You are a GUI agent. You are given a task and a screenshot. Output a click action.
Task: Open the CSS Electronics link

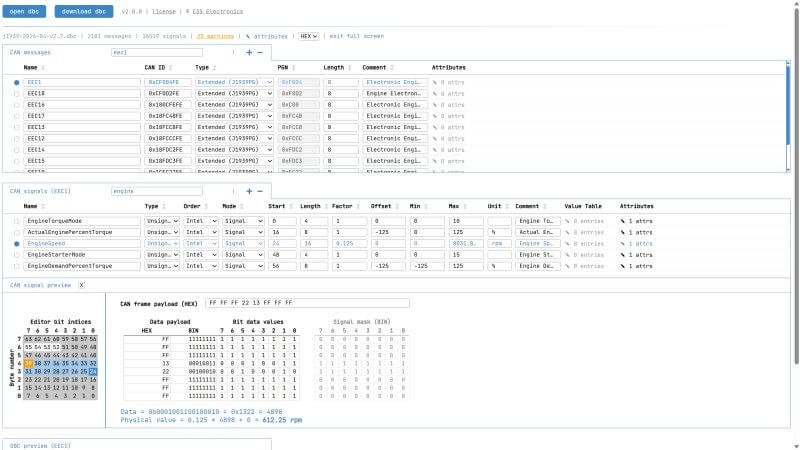coord(218,11)
